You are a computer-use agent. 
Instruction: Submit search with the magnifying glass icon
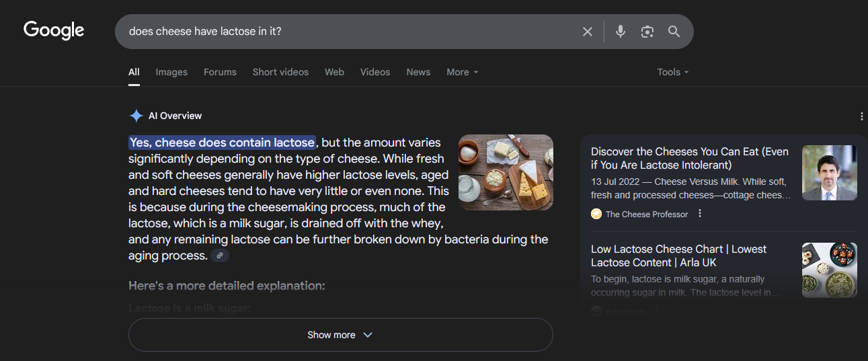(674, 32)
